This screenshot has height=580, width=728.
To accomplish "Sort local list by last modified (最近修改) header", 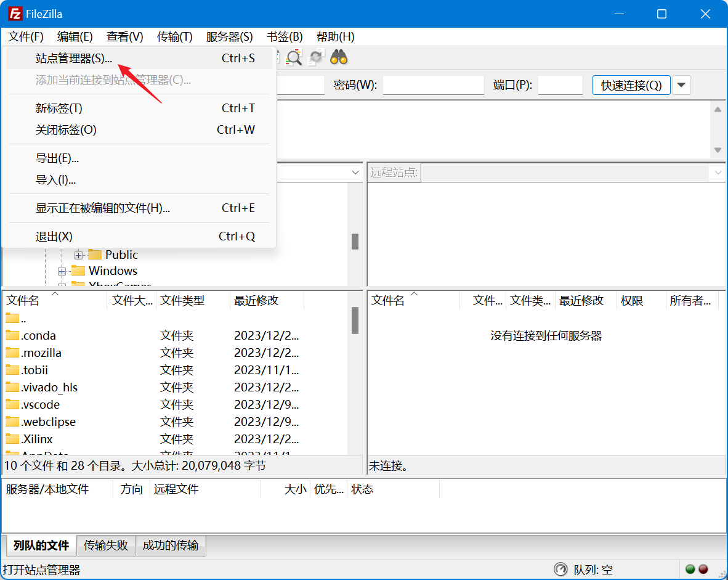I will coord(267,300).
